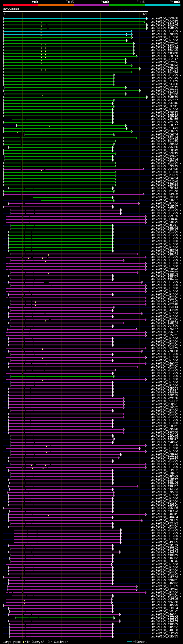Screen dimensions: 183x644
Task: Select the query name AV550068
Action: pos(11,9)
